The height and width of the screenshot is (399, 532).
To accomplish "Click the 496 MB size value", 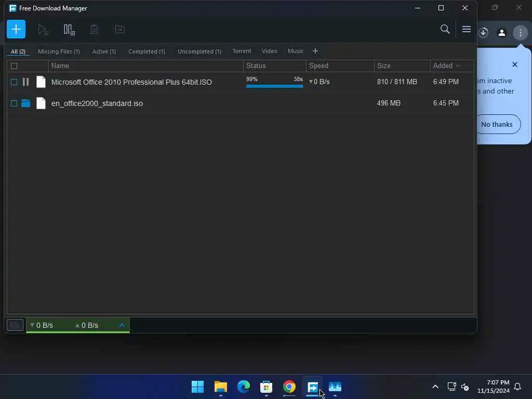I will pos(389,103).
